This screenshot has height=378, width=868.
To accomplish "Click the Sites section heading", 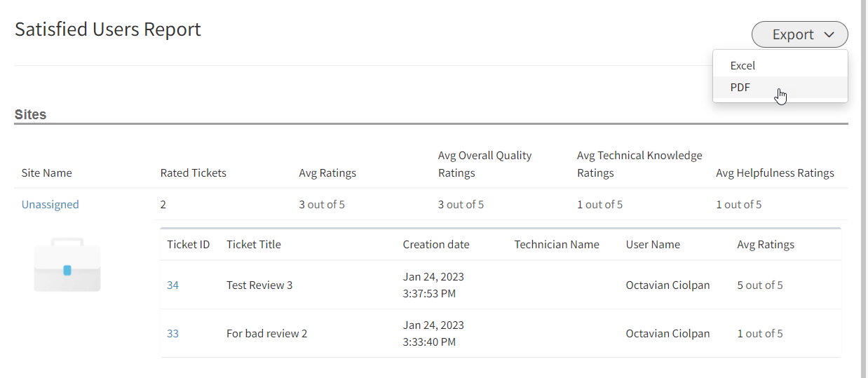I will click(x=30, y=114).
